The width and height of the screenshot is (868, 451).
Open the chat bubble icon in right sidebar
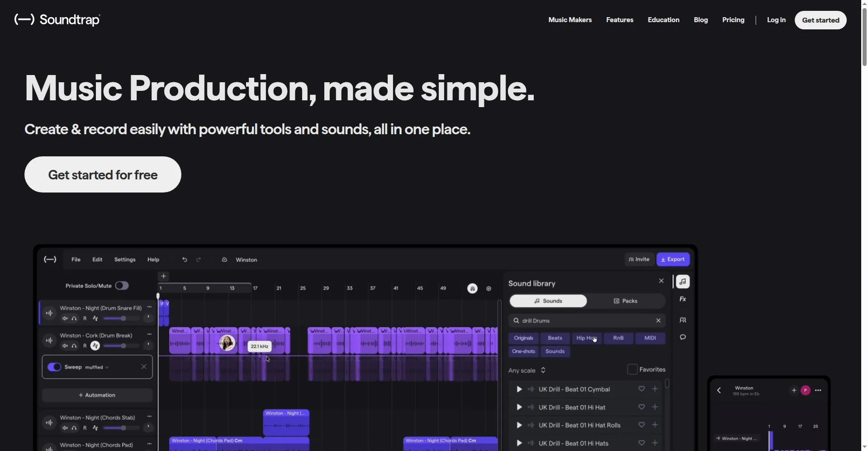point(683,337)
